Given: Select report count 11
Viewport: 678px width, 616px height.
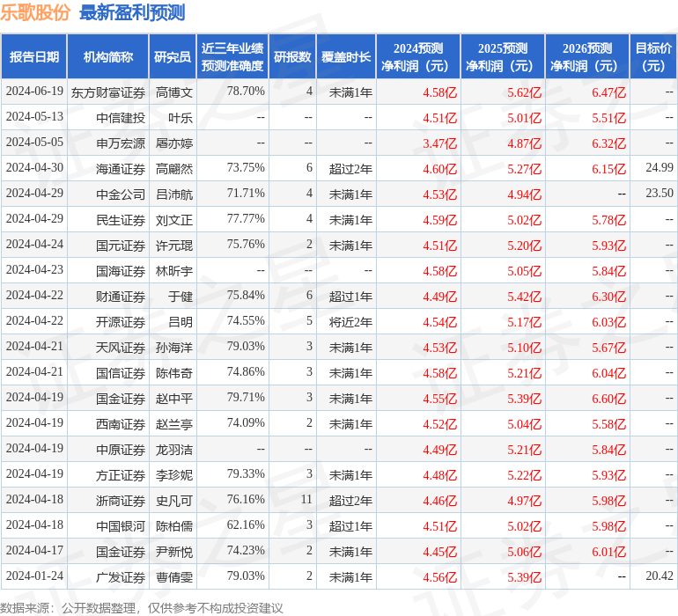Looking at the screenshot, I should coord(306,499).
